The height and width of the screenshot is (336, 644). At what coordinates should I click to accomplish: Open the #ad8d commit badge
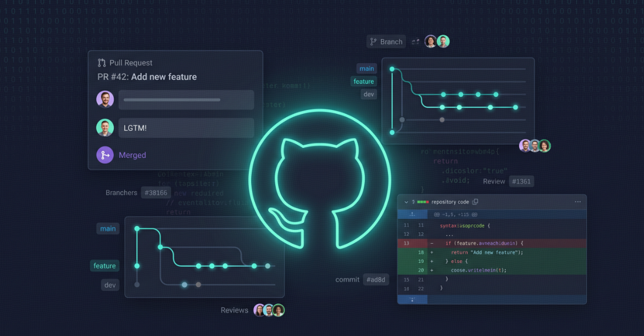pos(376,280)
